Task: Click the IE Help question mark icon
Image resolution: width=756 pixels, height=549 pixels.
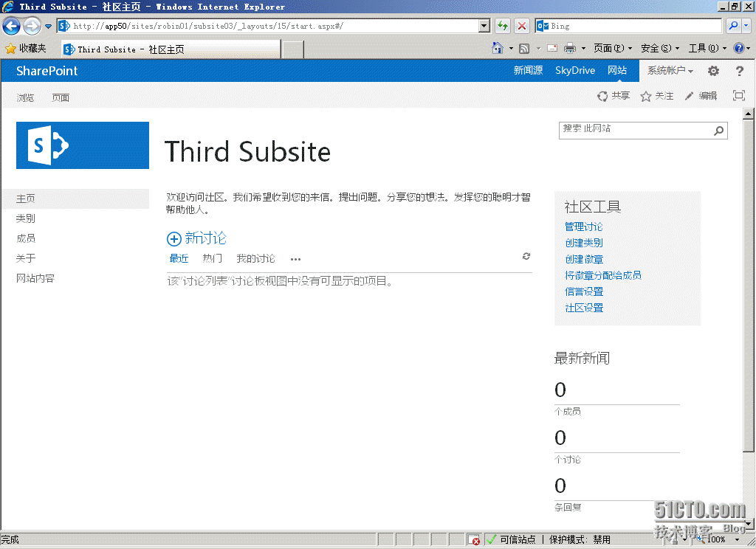Action: tap(738, 48)
